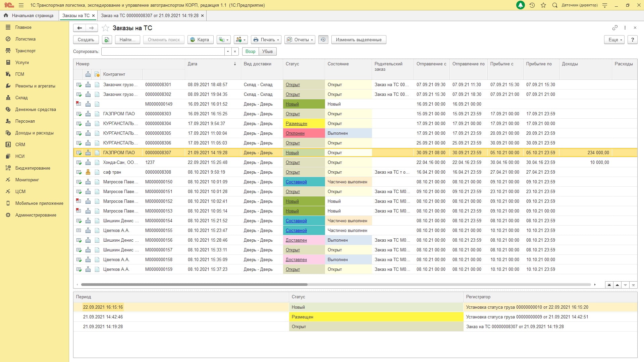Click the search magnifier in title bar
644x362 pixels.
555,5
